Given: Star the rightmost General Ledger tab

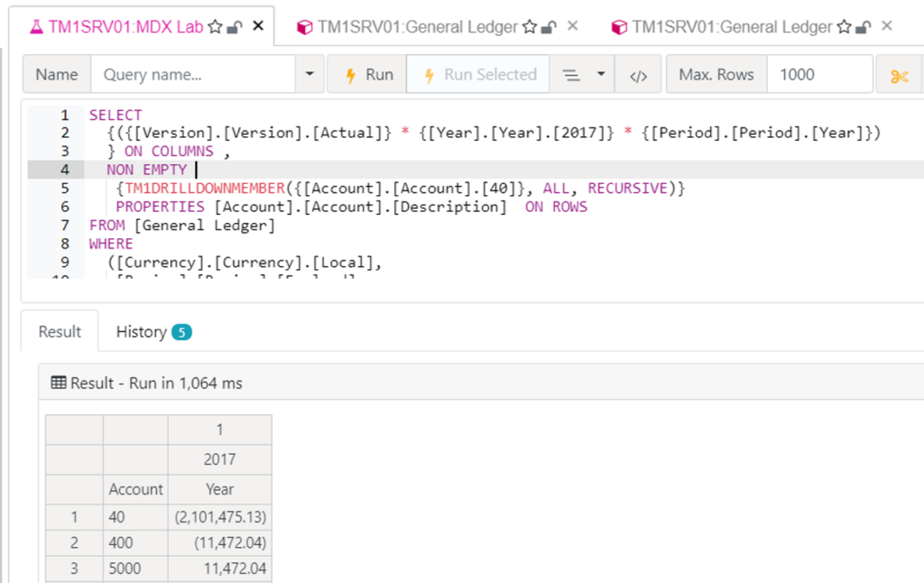Looking at the screenshot, I should 844,27.
